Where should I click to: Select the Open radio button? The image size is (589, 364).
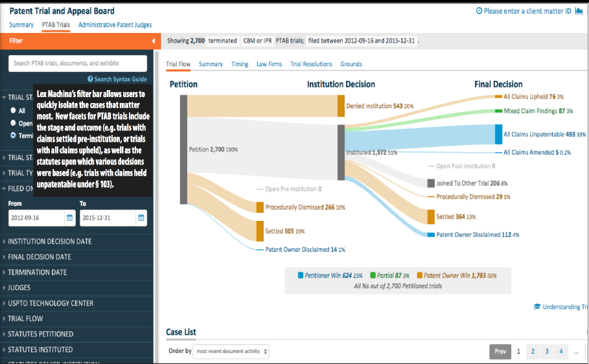click(x=13, y=123)
